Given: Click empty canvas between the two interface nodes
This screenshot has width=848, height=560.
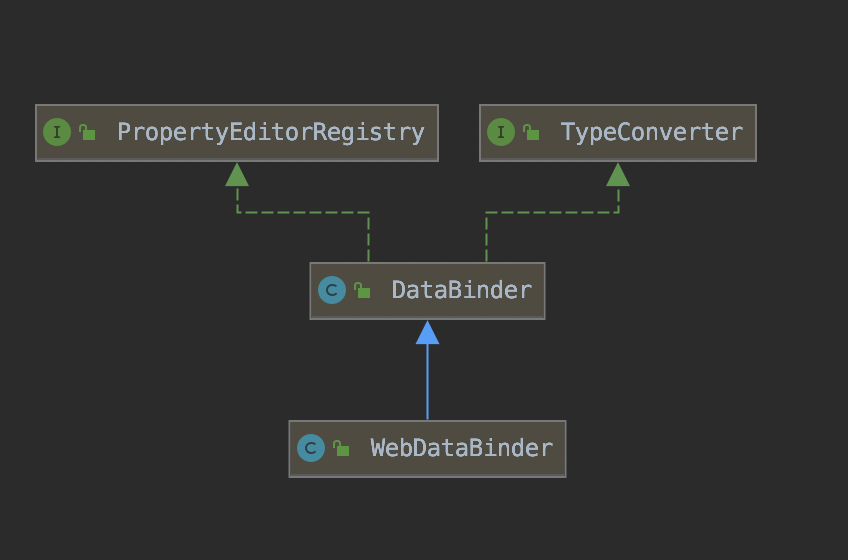Looking at the screenshot, I should 458,132.
